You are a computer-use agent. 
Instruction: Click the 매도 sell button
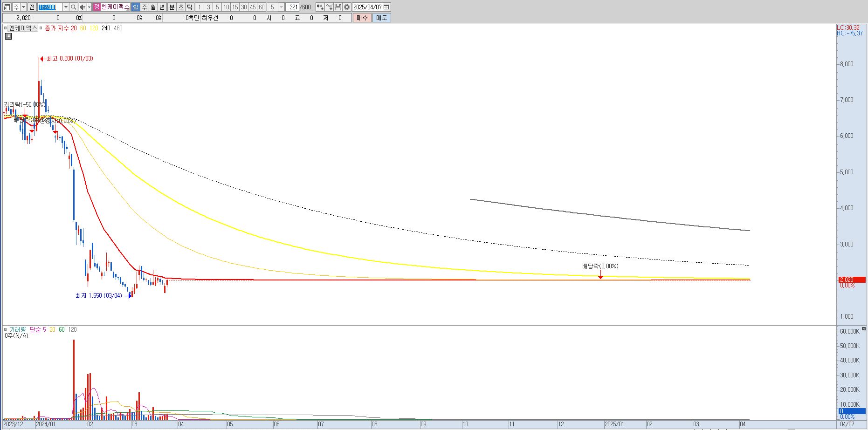[x=382, y=18]
